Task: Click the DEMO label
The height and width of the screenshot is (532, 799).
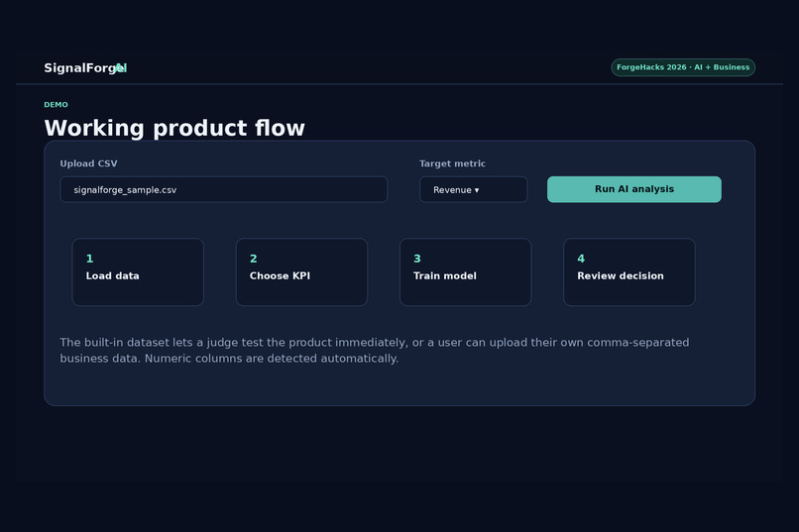Action: [57, 104]
